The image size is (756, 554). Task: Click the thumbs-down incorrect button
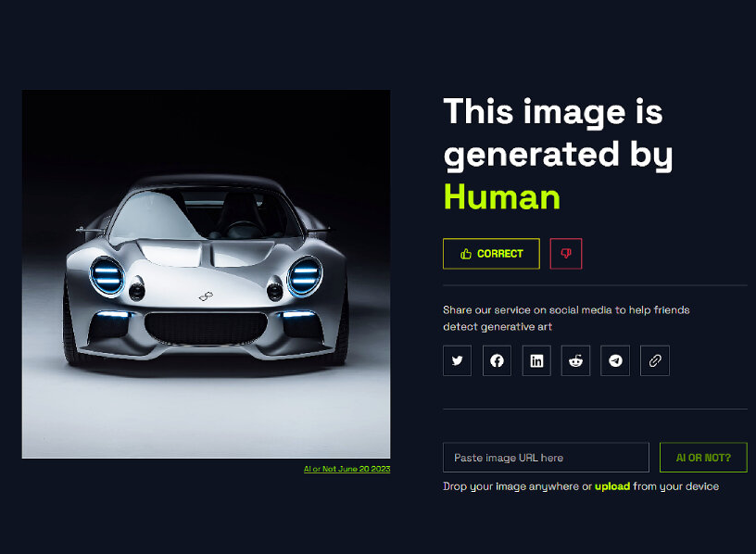pos(566,254)
